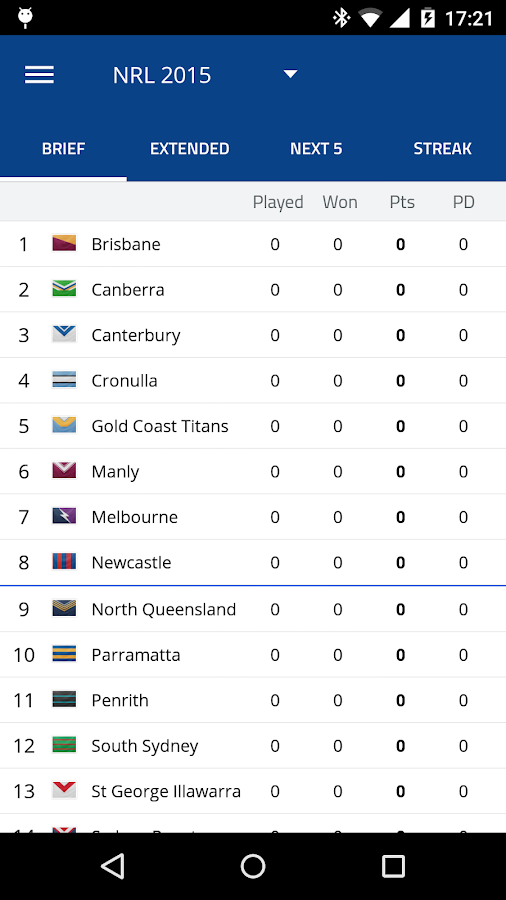Viewport: 506px width, 900px height.
Task: Tap the Canberra team jersey icon
Action: 64,289
